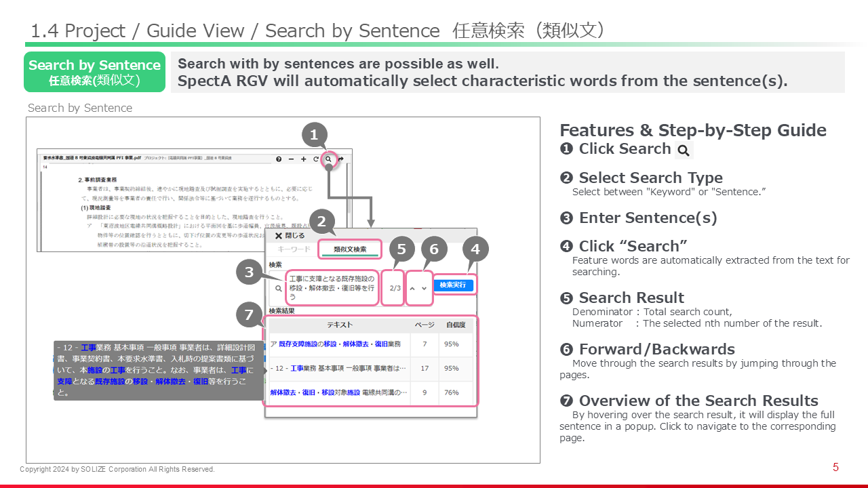Open the page 9 result with 76%
The height and width of the screenshot is (488, 868).
(x=372, y=392)
